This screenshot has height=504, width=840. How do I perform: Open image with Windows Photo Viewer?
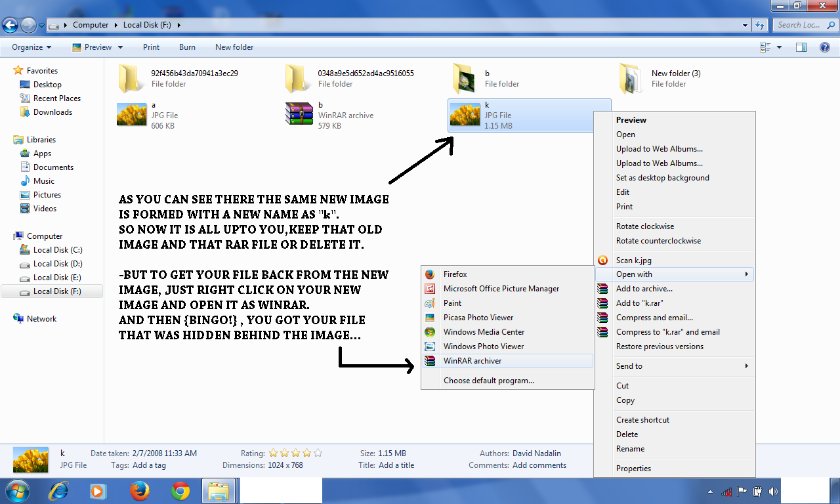(507, 346)
